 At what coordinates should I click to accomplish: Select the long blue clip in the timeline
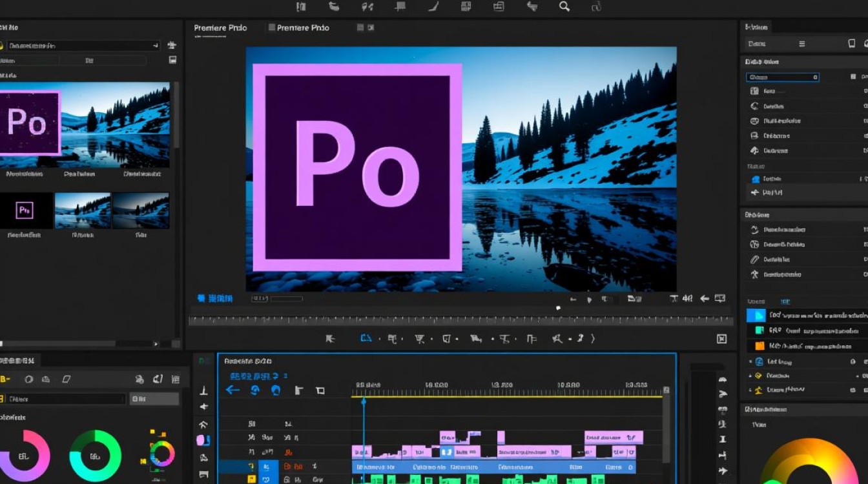pos(494,467)
